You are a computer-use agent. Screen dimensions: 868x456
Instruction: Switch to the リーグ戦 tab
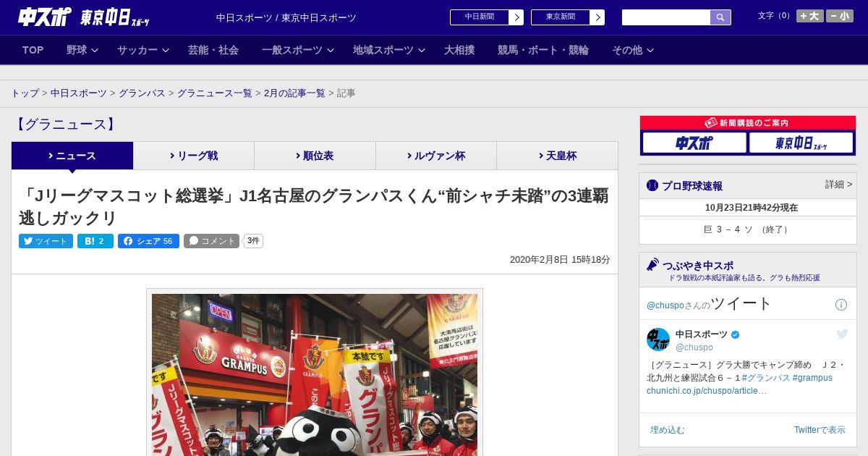(194, 156)
